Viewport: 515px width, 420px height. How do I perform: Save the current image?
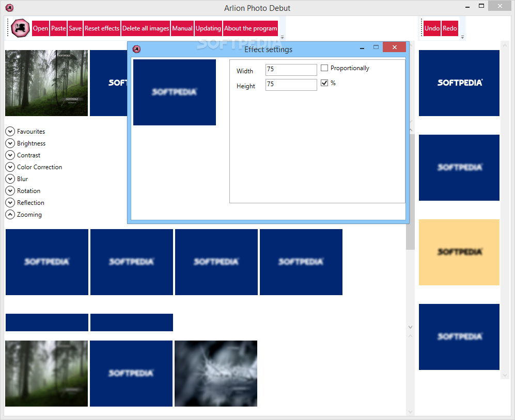click(75, 28)
